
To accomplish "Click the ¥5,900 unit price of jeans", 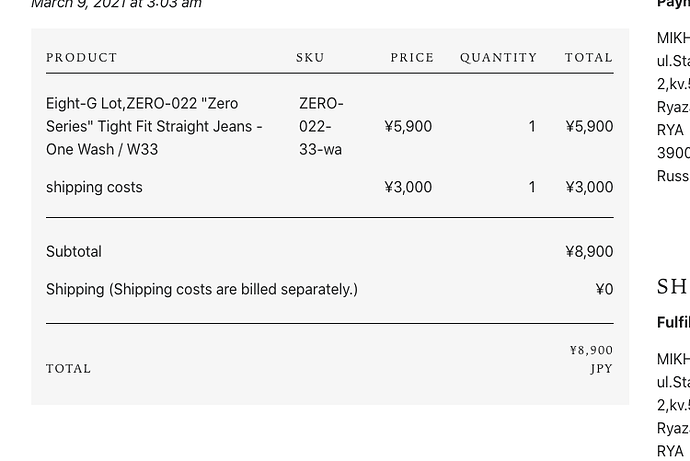I will click(x=408, y=127).
